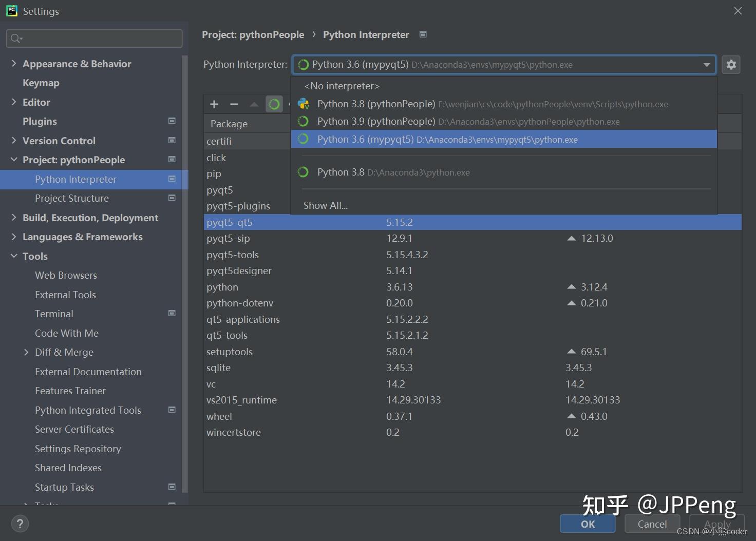Remove selected package with minus icon
Image resolution: width=756 pixels, height=541 pixels.
pos(234,104)
